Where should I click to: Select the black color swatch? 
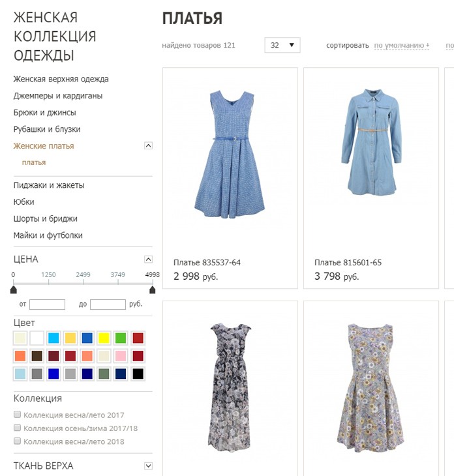tap(138, 374)
